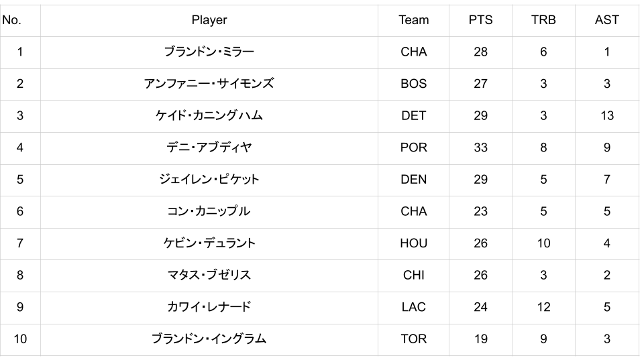Select the 13 assists cell
This screenshot has height=362, width=644.
tap(606, 115)
